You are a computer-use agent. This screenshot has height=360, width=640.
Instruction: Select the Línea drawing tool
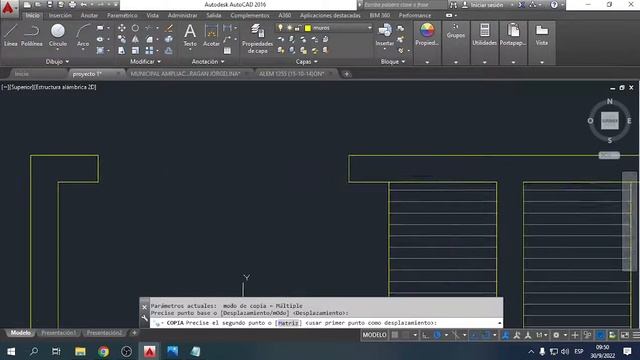click(11, 35)
